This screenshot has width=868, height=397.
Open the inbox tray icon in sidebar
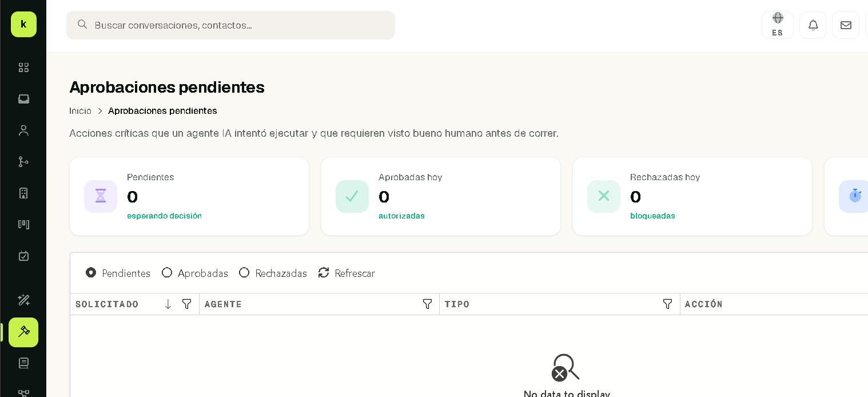click(23, 99)
